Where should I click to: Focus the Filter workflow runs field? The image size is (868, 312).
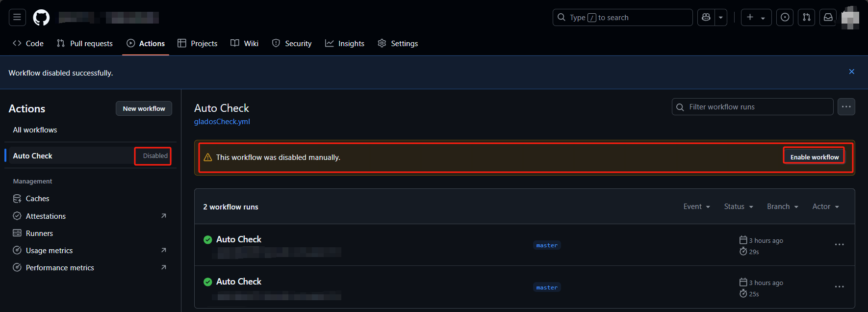(x=758, y=107)
